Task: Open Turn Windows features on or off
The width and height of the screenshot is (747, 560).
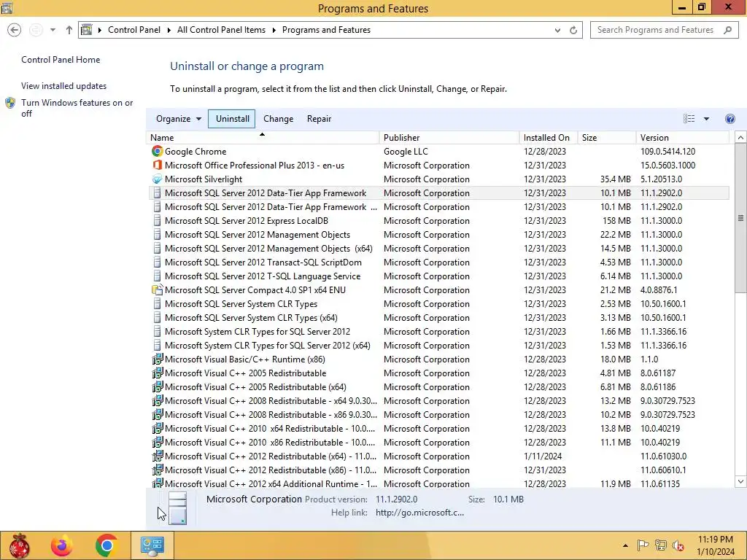Action: coord(77,108)
